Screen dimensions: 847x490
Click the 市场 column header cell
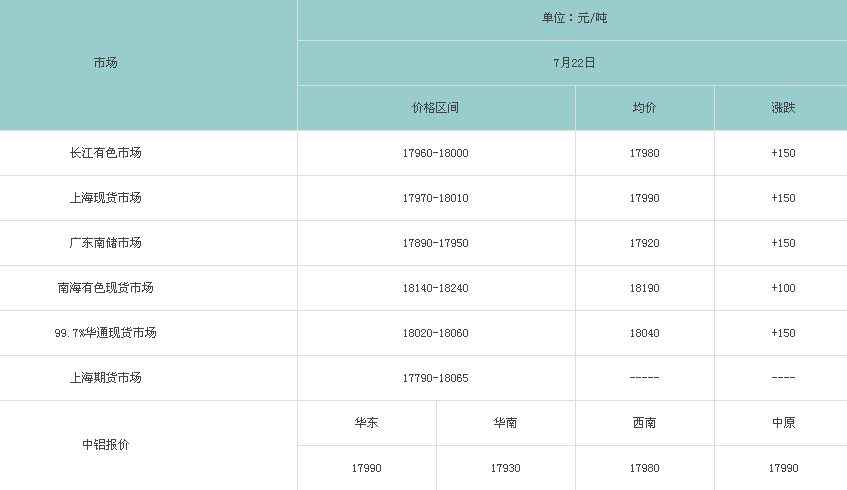coord(106,63)
